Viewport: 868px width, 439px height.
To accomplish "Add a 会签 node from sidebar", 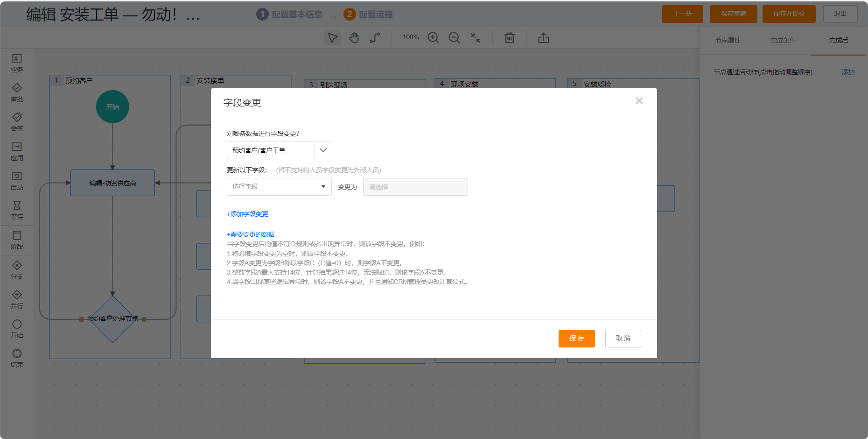I will click(x=17, y=122).
